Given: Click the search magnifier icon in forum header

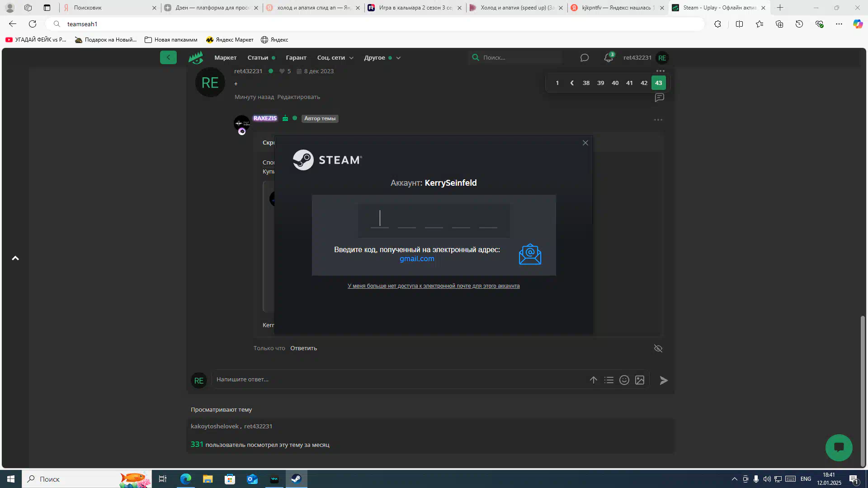Looking at the screenshot, I should pos(476,57).
